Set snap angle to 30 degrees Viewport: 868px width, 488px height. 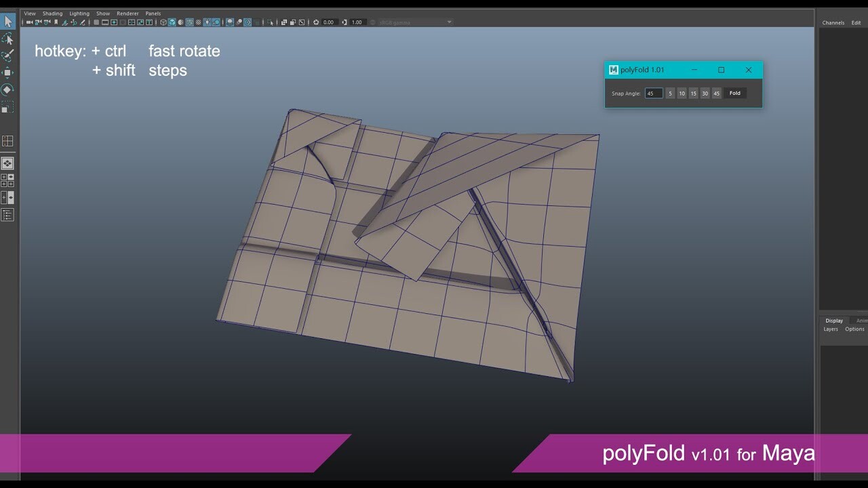point(705,93)
